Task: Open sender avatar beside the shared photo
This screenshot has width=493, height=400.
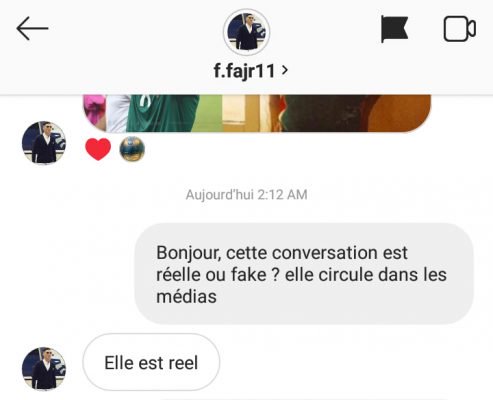Action: pyautogui.click(x=44, y=143)
